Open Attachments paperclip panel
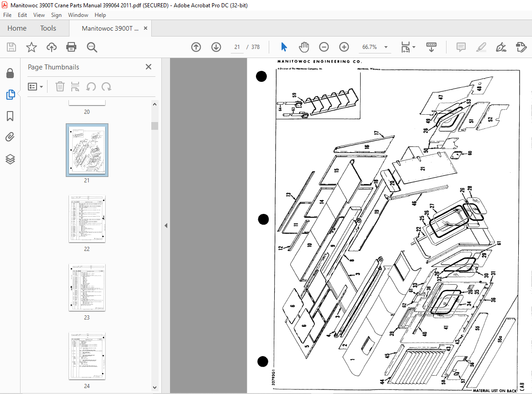Viewport: 532px width, 394px height. [10, 137]
